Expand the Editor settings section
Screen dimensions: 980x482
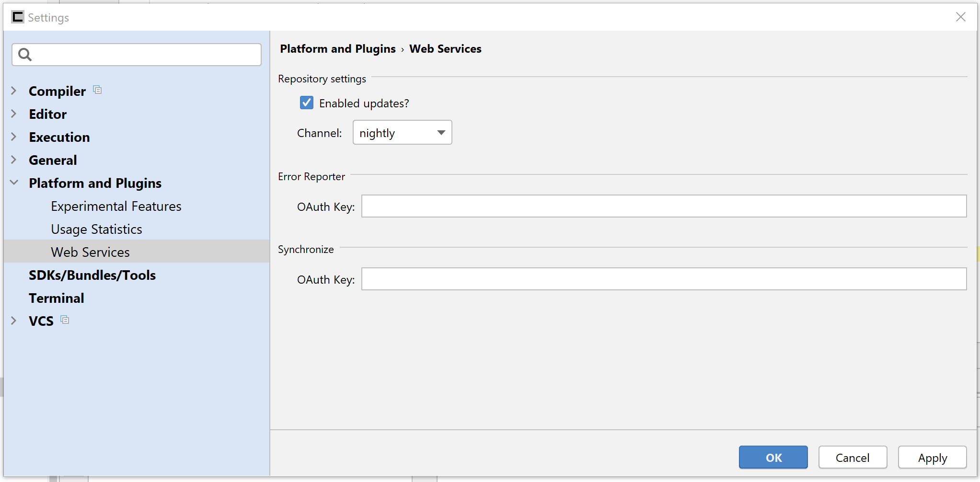point(14,114)
